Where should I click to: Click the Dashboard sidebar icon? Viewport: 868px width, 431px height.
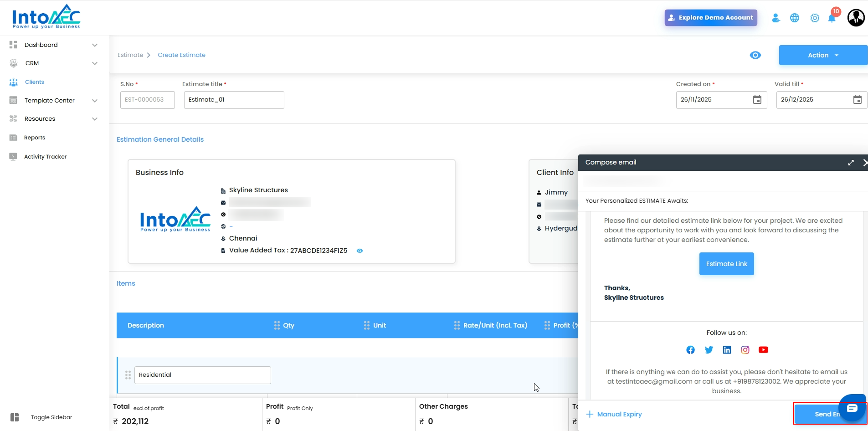click(x=13, y=45)
